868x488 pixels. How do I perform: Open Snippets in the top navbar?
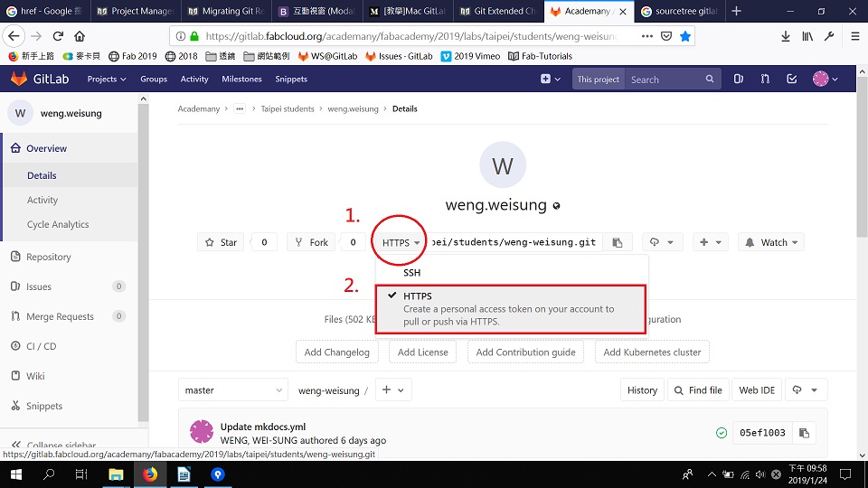[291, 80]
